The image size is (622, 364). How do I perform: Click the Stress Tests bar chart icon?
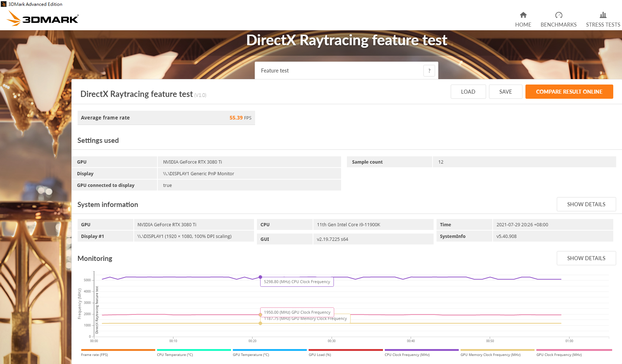[603, 15]
